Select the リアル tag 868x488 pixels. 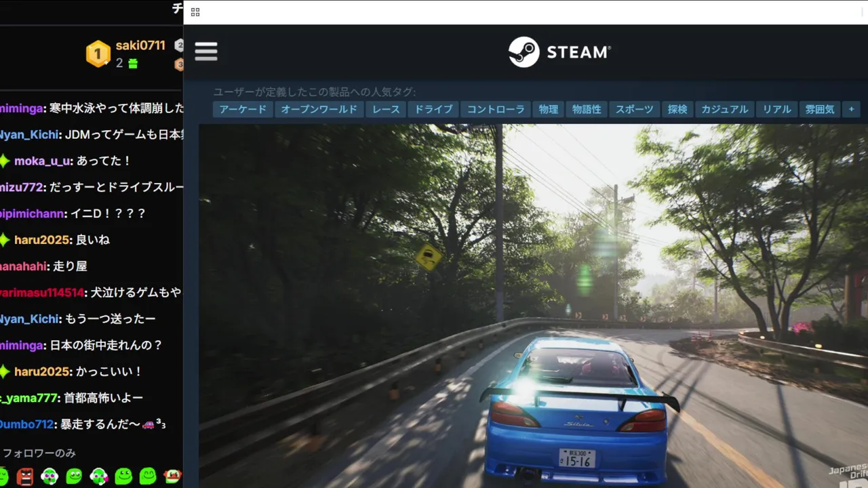pyautogui.click(x=777, y=109)
